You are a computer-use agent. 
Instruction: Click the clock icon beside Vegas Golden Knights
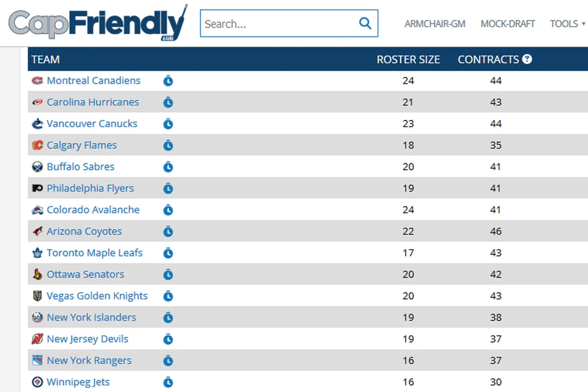(168, 296)
